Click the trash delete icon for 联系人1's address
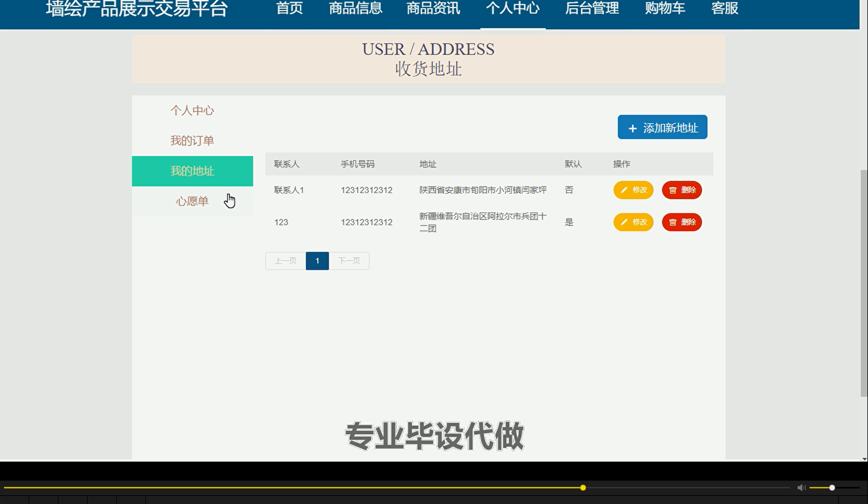Screen dimensions: 868x504 673,190
